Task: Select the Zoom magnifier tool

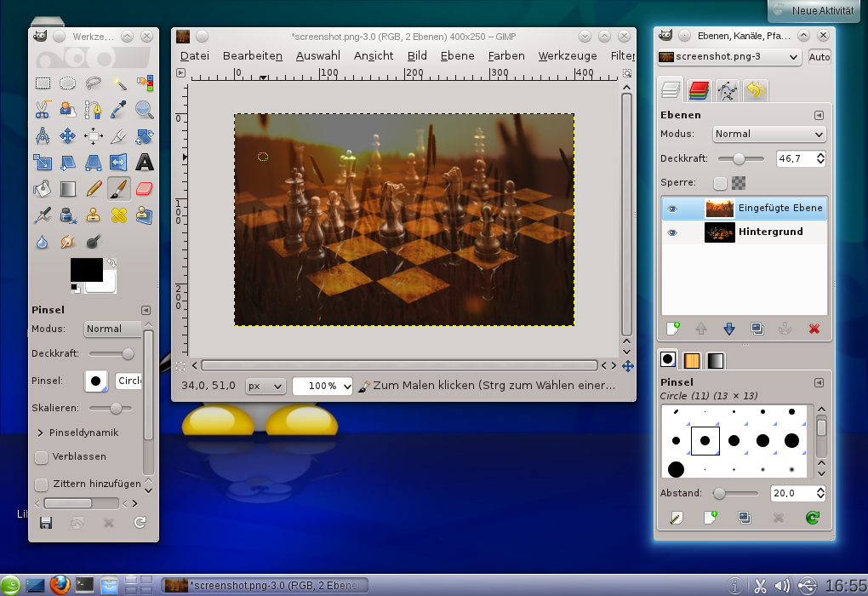Action: click(x=145, y=110)
